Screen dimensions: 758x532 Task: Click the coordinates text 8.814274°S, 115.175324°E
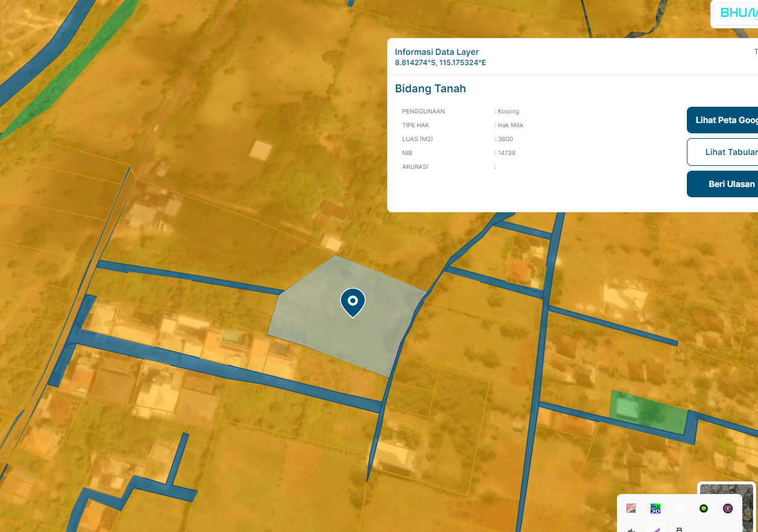point(440,63)
